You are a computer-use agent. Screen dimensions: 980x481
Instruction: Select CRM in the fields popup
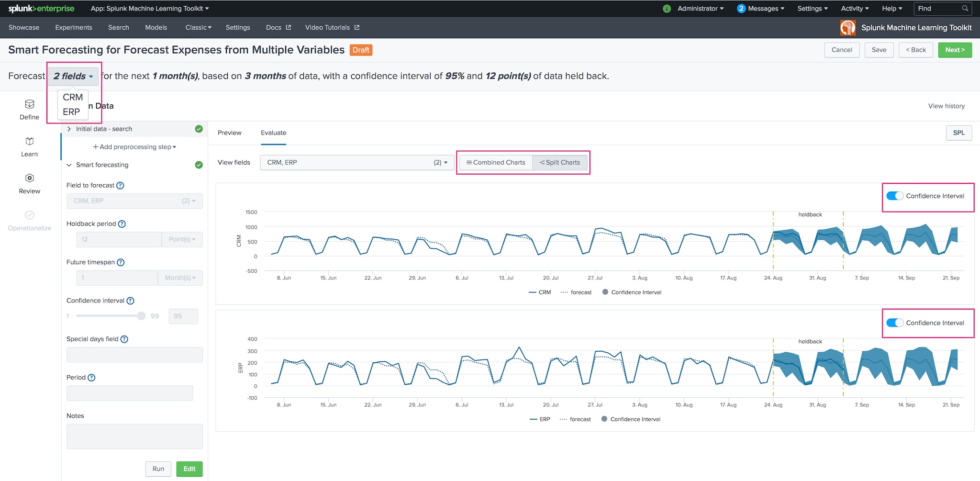(x=73, y=97)
